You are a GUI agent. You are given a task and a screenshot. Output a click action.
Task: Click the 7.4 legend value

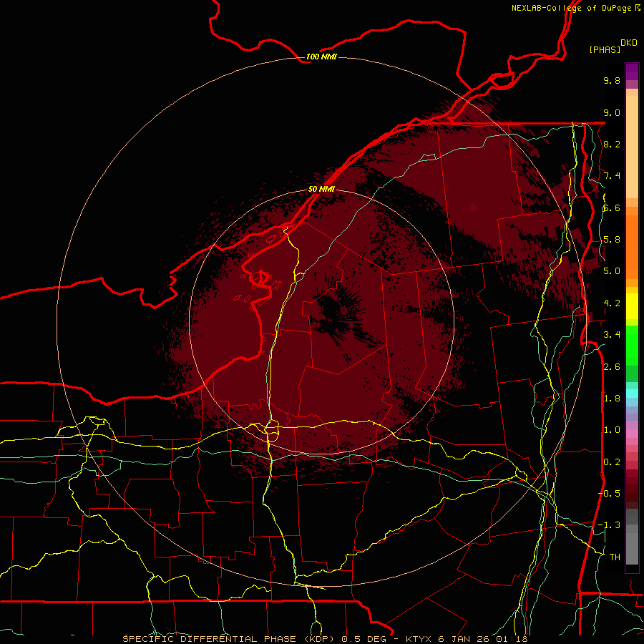(612, 176)
